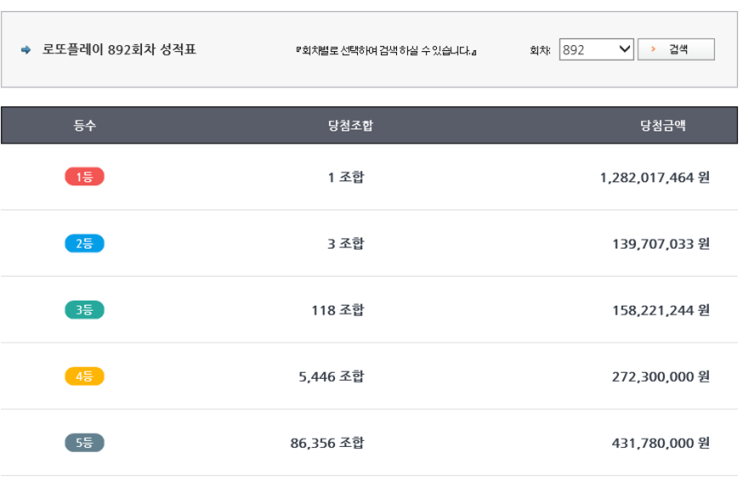This screenshot has width=743, height=481.
Task: Click the red 1등 rank badge
Action: [x=84, y=177]
